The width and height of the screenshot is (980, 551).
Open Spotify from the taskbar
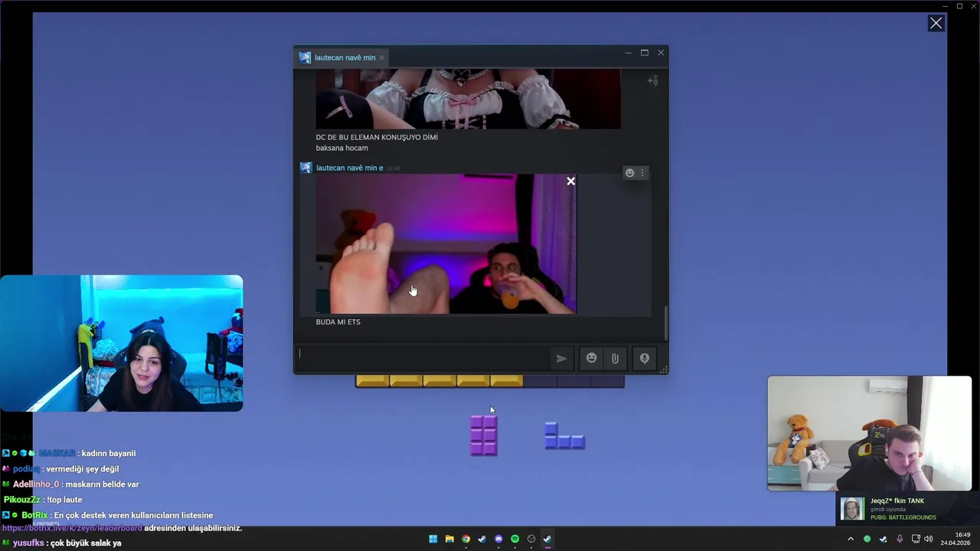[514, 539]
